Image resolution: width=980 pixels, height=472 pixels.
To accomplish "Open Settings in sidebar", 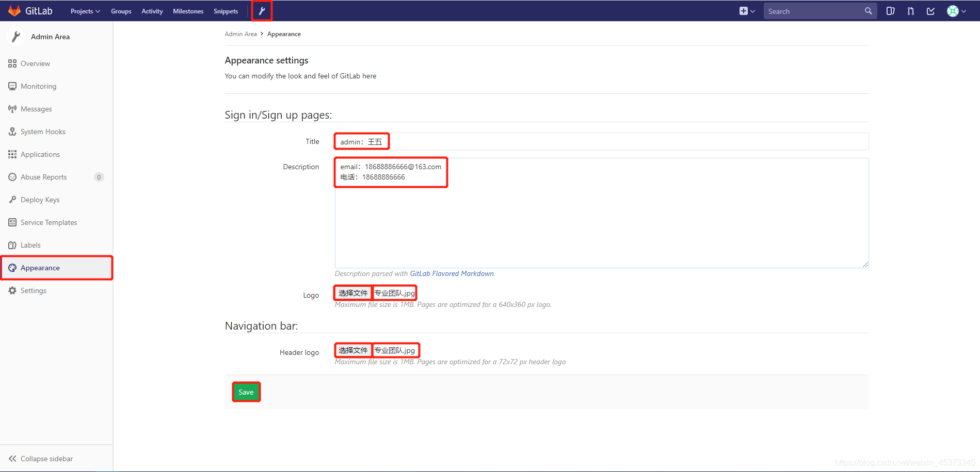I will coord(56,290).
